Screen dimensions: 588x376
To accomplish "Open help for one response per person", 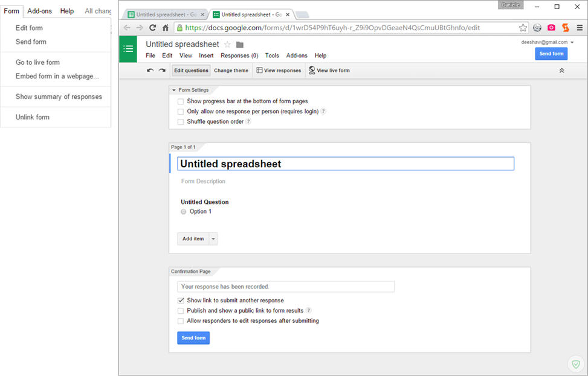I will tap(323, 111).
